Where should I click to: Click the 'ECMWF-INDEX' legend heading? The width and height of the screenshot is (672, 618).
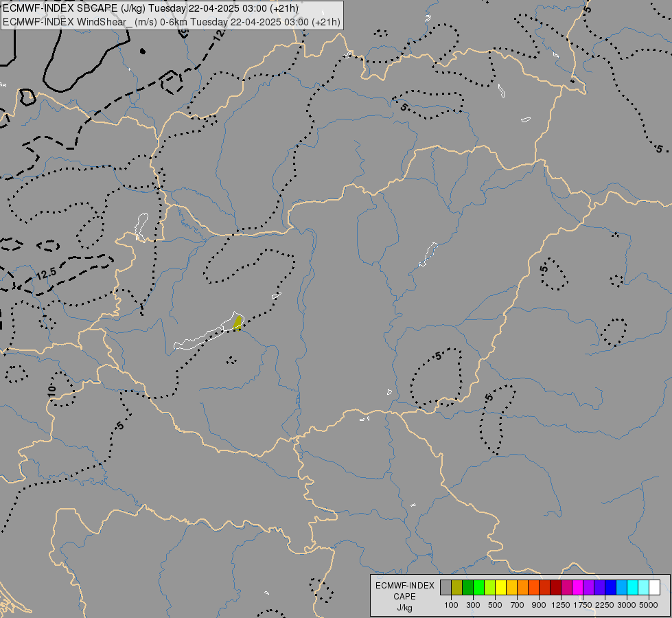pos(404,586)
